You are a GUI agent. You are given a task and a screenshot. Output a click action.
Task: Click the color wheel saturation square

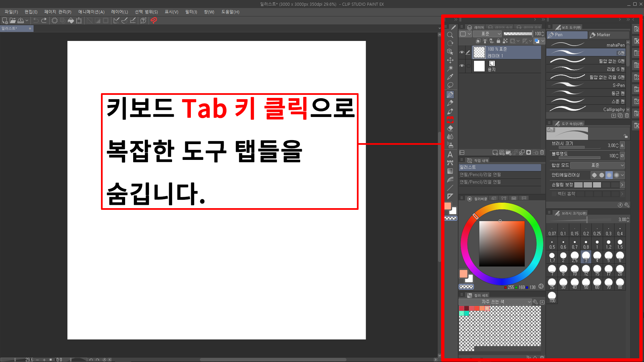coord(501,244)
